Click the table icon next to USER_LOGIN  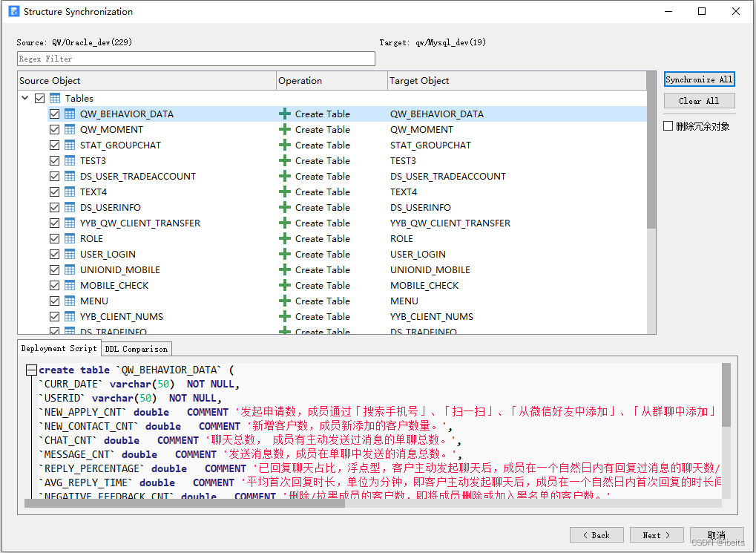[x=68, y=254]
